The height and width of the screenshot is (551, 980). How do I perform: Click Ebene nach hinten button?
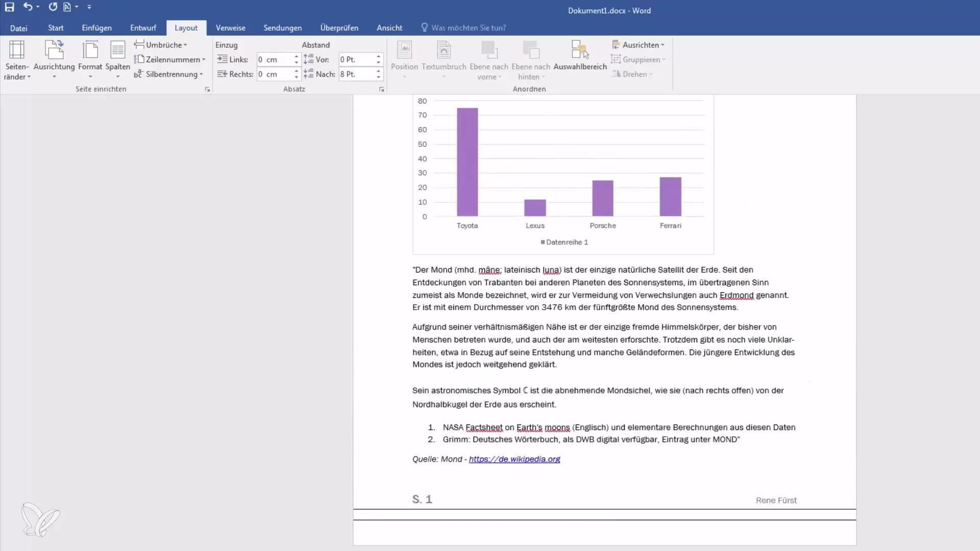531,60
